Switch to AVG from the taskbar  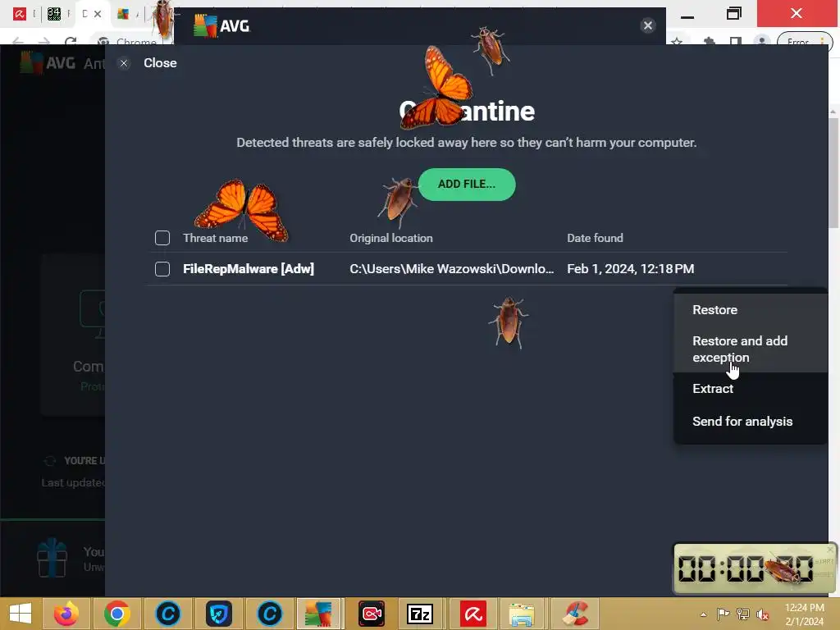(319, 614)
